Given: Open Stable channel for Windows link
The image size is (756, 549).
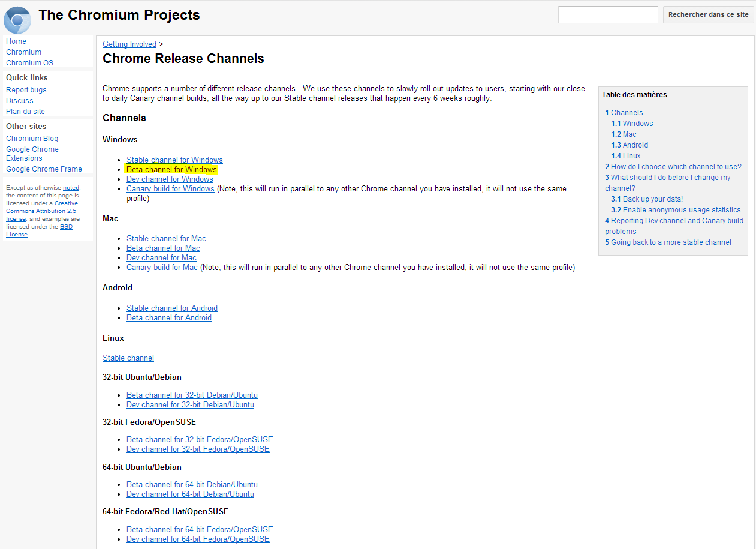Looking at the screenshot, I should pos(174,160).
